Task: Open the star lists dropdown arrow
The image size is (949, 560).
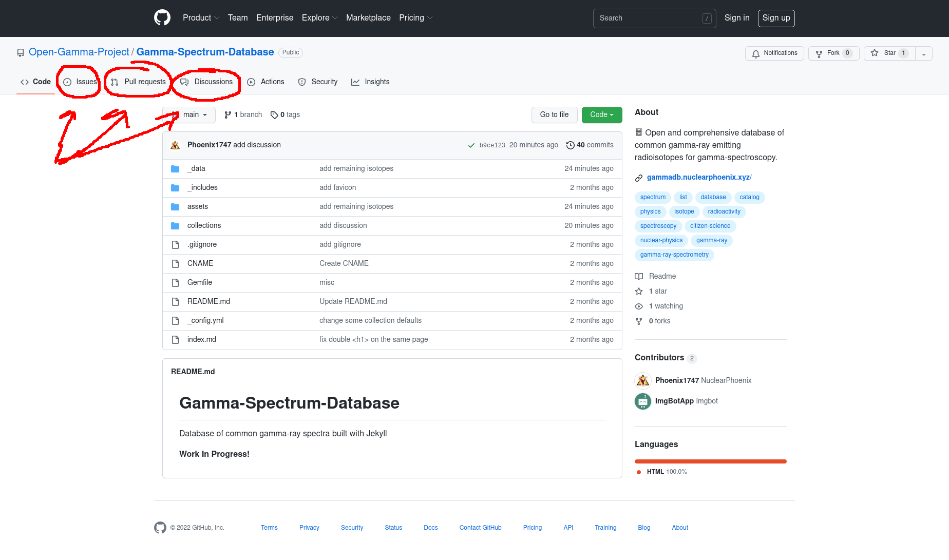Action: coord(924,54)
